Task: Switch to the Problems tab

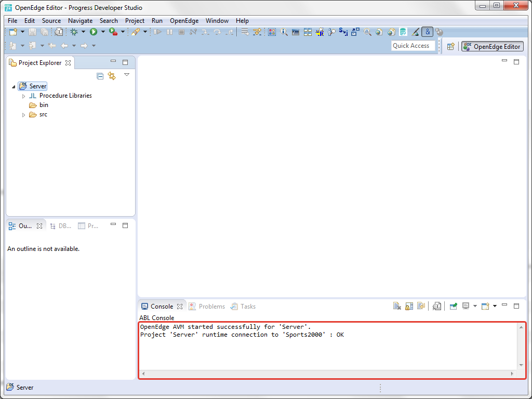Action: click(x=207, y=307)
